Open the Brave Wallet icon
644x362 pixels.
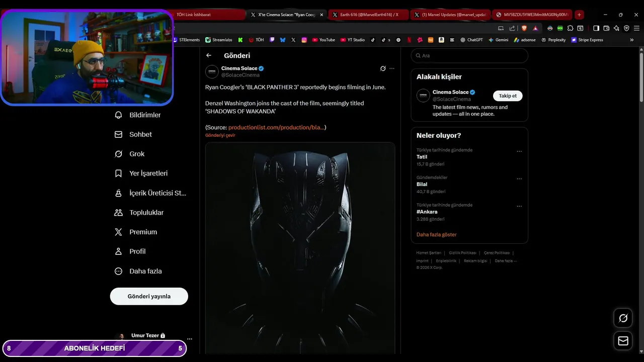click(x=606, y=28)
